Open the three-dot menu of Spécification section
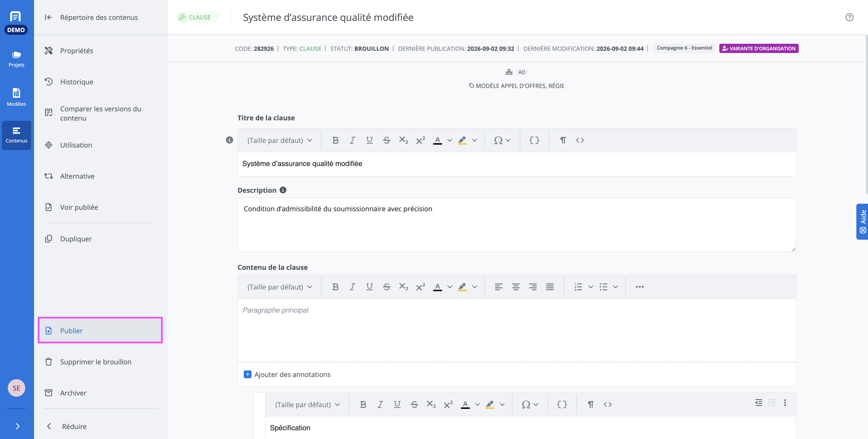Image resolution: width=868 pixels, height=439 pixels. click(x=785, y=403)
